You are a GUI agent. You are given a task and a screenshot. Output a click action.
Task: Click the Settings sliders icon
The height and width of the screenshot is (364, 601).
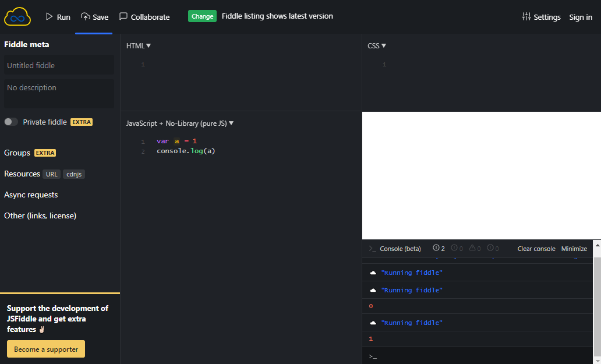(526, 16)
